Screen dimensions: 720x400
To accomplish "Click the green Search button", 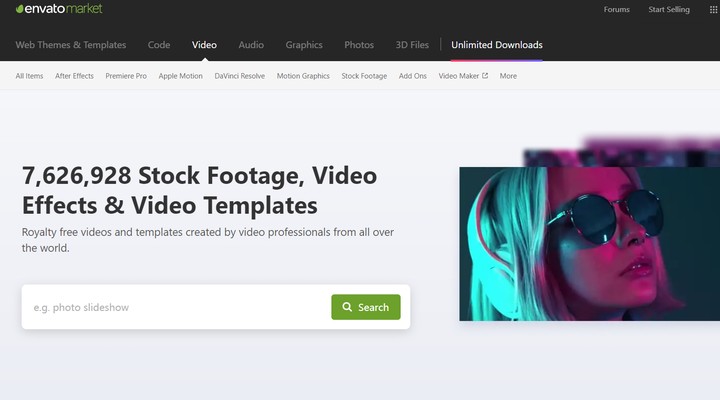I will [x=366, y=307].
